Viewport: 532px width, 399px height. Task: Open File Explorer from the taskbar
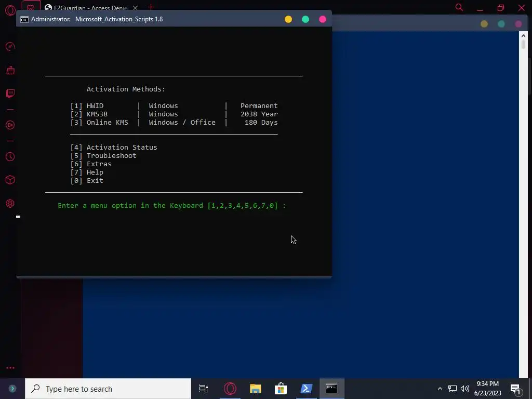coord(256,389)
